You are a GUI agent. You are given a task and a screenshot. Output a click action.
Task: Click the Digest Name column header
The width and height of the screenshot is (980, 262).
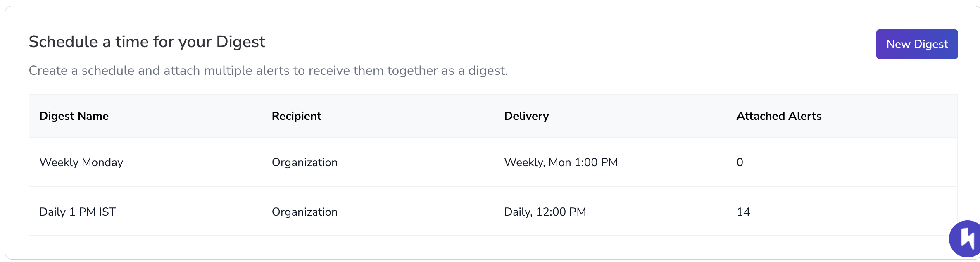click(x=74, y=116)
